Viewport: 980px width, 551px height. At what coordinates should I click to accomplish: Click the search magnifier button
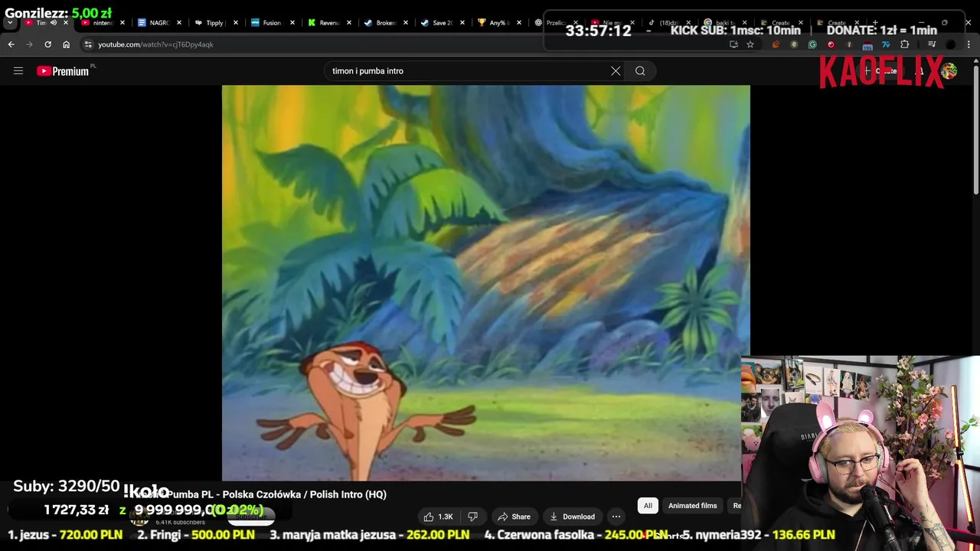pos(640,71)
